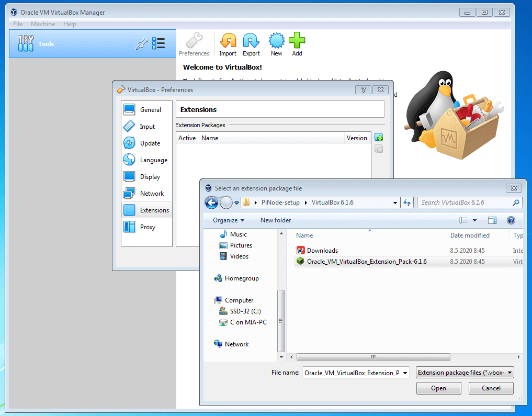Click the remove extension package icon
Screen dimensions: 532x416
[379, 149]
